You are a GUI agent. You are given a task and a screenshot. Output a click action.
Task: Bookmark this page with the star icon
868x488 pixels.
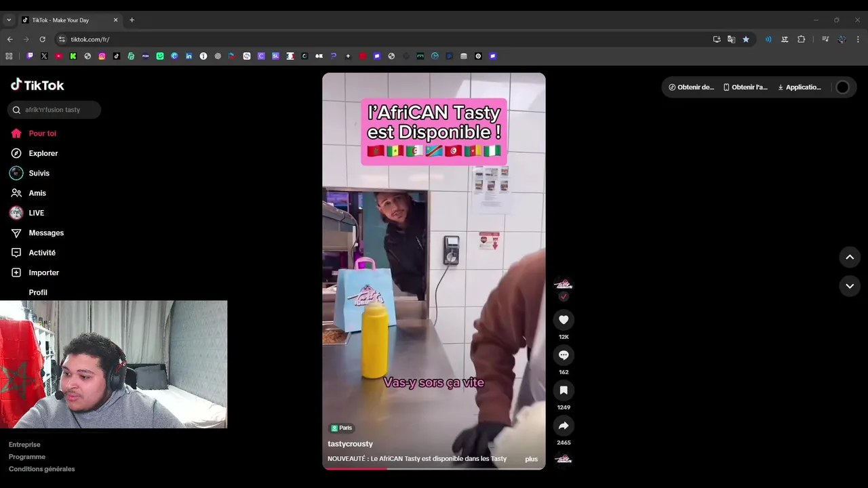(746, 39)
